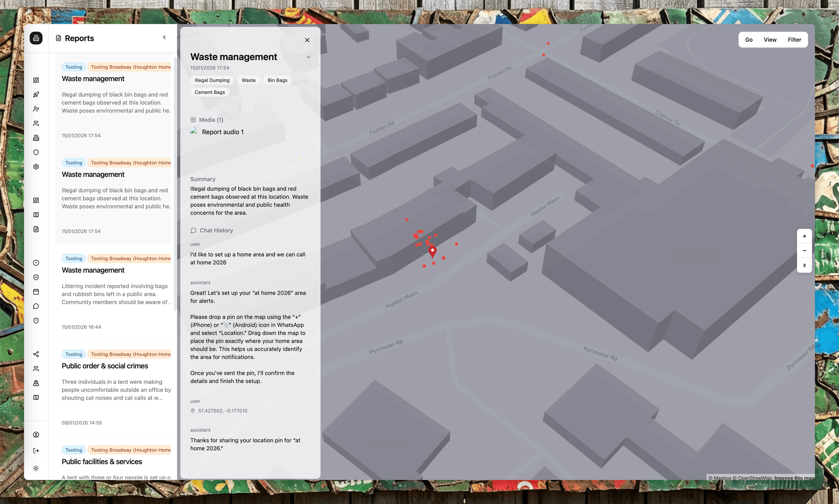Image resolution: width=839 pixels, height=504 pixels.
Task: Select the shield alert icon in sidebar
Action: (36, 320)
